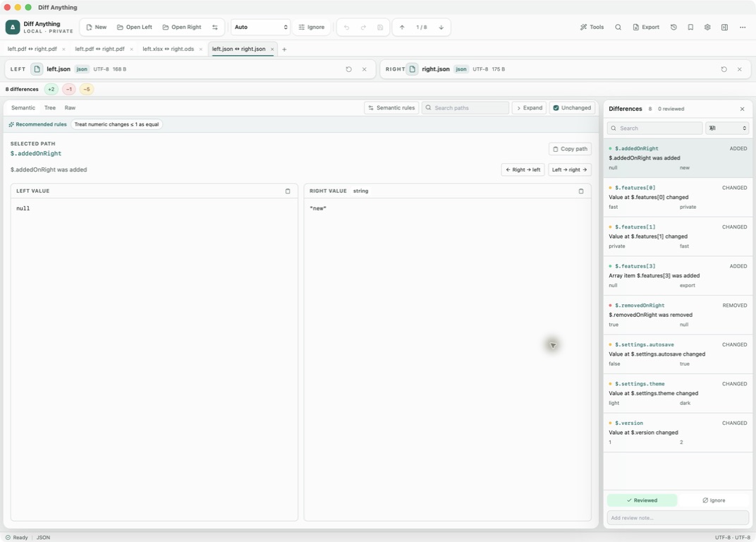The image size is (756, 542).
Task: Click the file icon beside left.json
Action: 37,69
